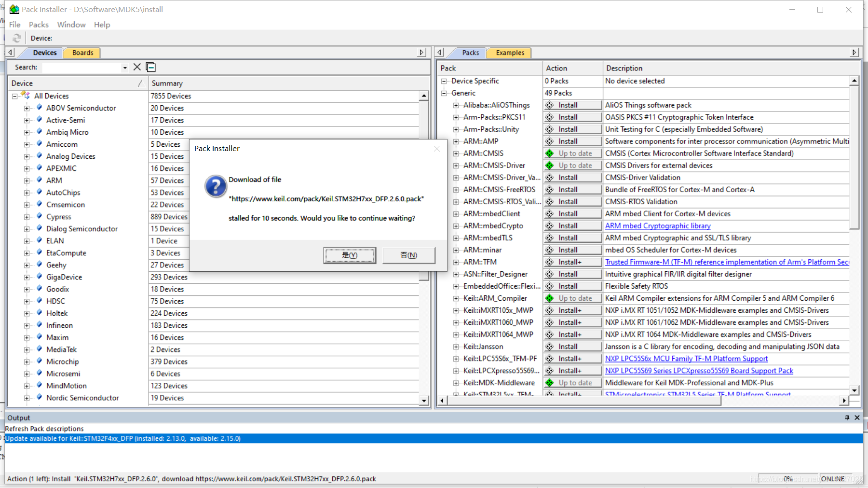Screen dimensions: 868x488
Task: Expand the Microchip vendor node
Action: [27, 362]
